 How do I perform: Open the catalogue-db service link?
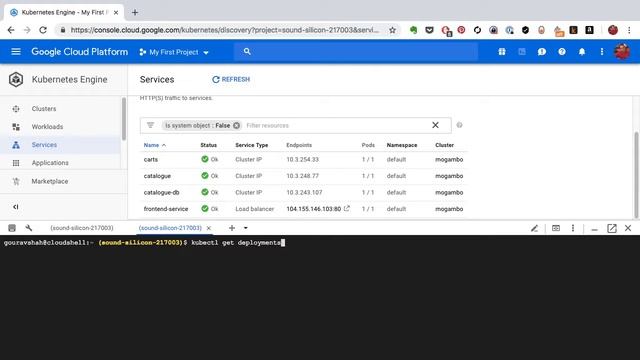[161, 192]
